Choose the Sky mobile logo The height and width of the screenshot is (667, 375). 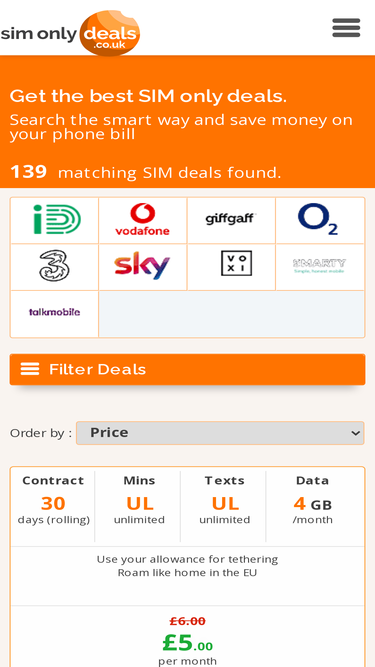tap(142, 267)
